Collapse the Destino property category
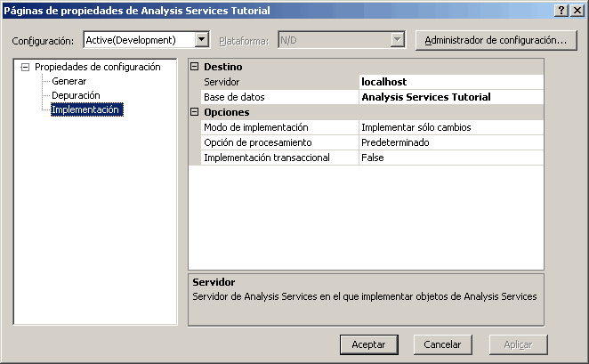The image size is (589, 364). click(x=194, y=67)
